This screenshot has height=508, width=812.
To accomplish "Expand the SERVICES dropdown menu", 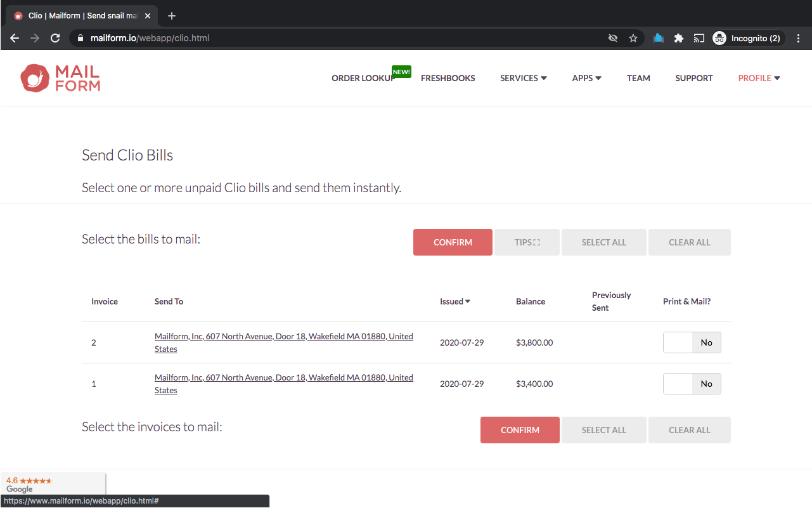I will coord(524,78).
